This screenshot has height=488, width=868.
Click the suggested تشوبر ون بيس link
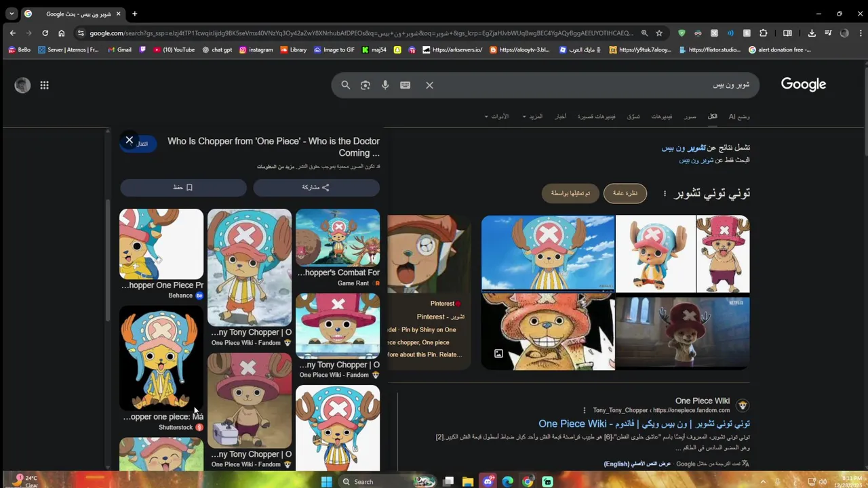click(684, 148)
